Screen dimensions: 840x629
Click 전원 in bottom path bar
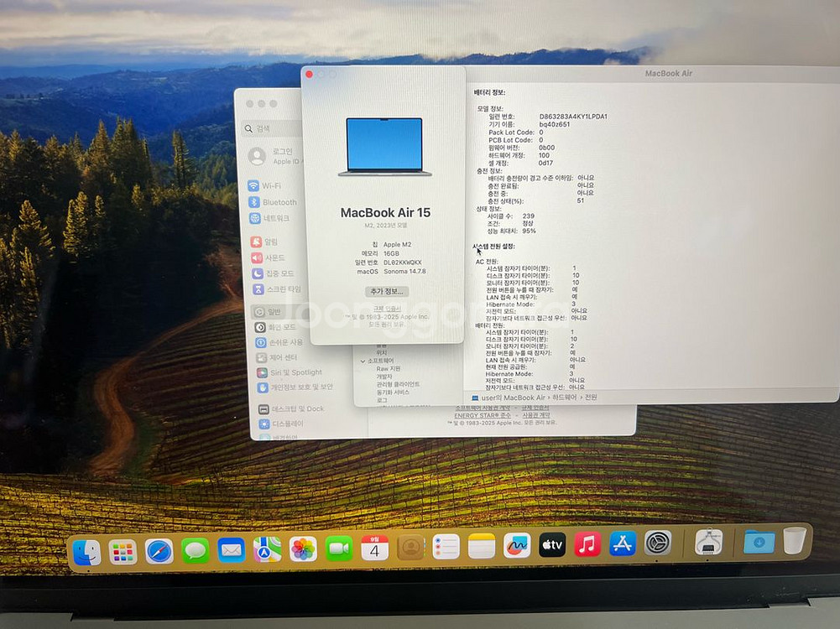591,398
